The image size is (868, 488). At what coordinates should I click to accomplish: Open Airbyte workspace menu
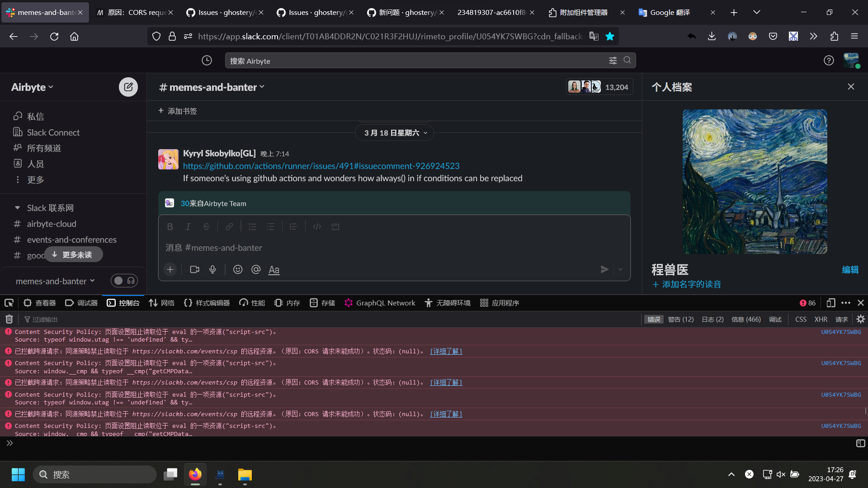click(x=32, y=87)
